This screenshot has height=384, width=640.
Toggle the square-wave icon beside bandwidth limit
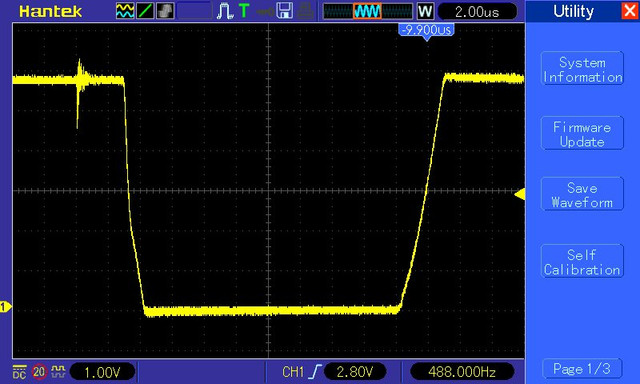click(59, 372)
